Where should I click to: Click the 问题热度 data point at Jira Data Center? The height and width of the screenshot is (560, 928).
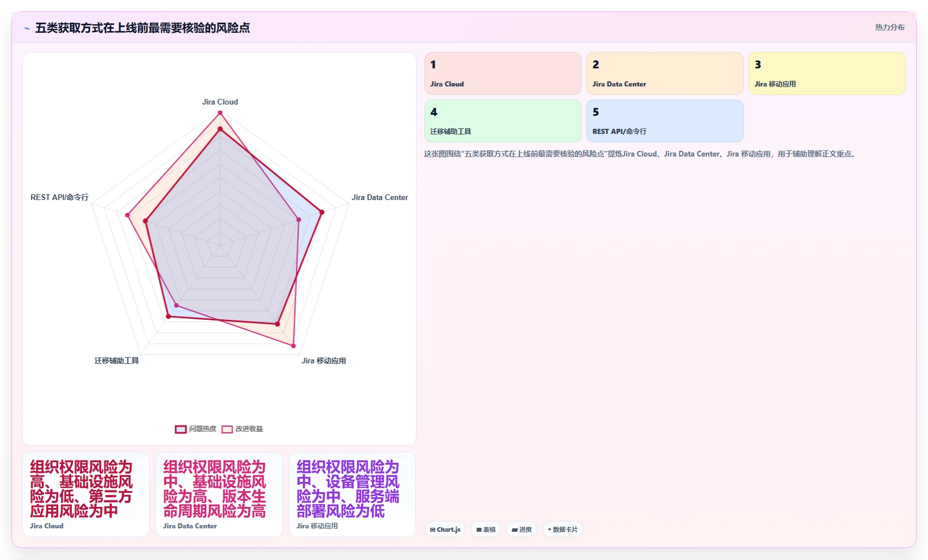point(322,212)
